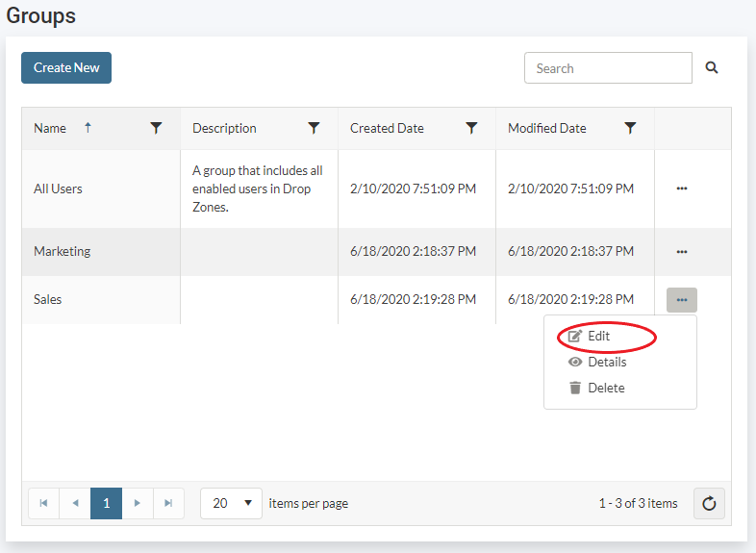The image size is (756, 553).
Task: Collapse the Sales row actions menu
Action: 682,300
